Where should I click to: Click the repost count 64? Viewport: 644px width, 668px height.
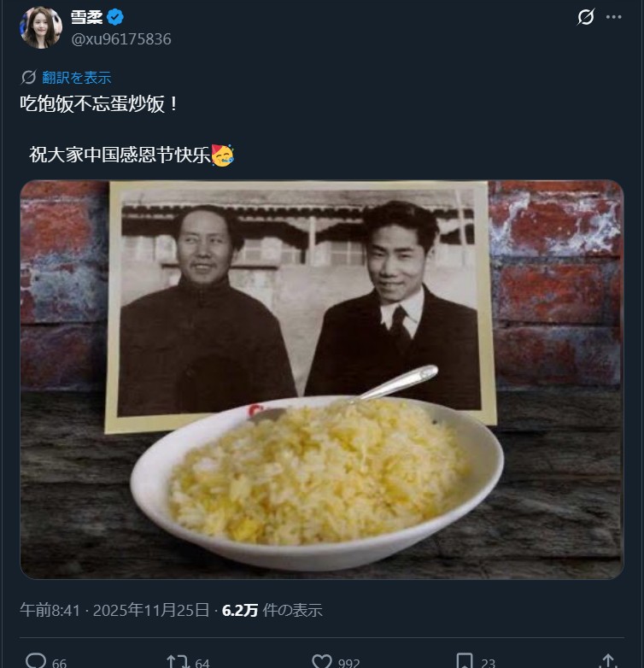(x=202, y=663)
